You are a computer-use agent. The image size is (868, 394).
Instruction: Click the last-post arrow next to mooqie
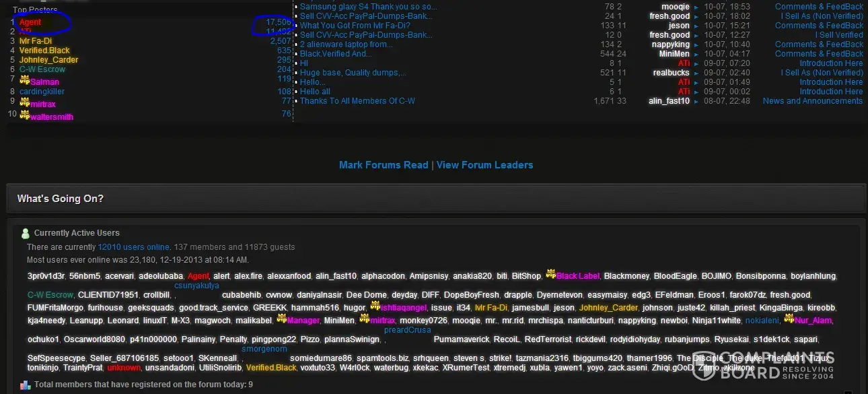point(696,7)
